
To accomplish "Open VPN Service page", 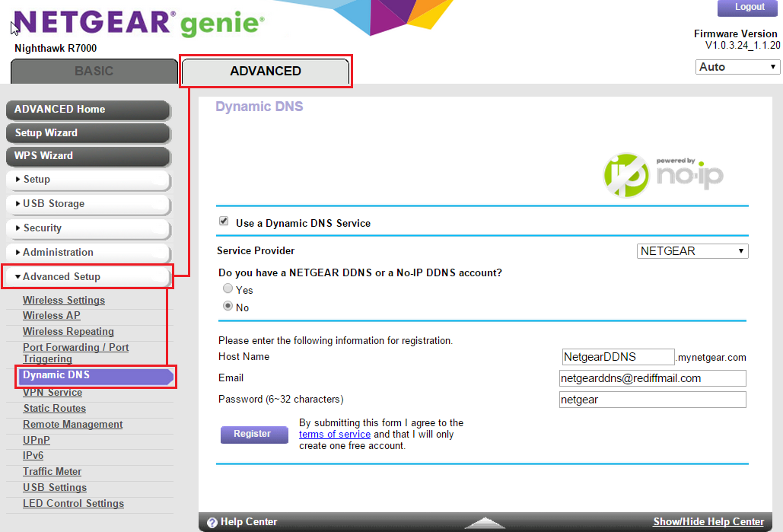I will (53, 393).
